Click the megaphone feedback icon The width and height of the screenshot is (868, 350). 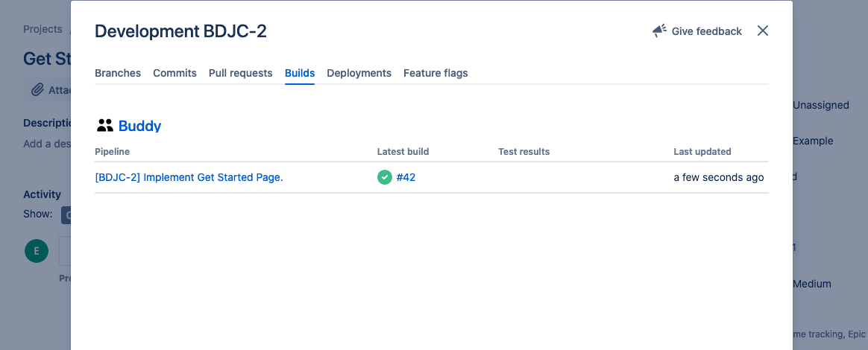659,31
